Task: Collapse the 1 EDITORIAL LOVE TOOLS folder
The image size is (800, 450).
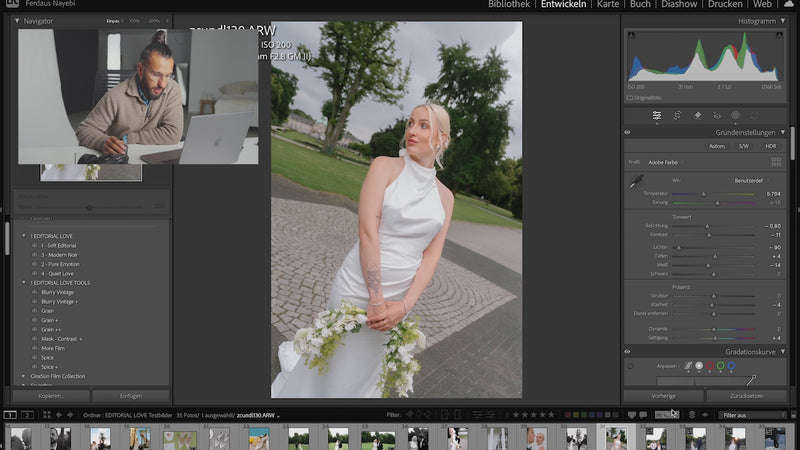Action: click(x=24, y=282)
